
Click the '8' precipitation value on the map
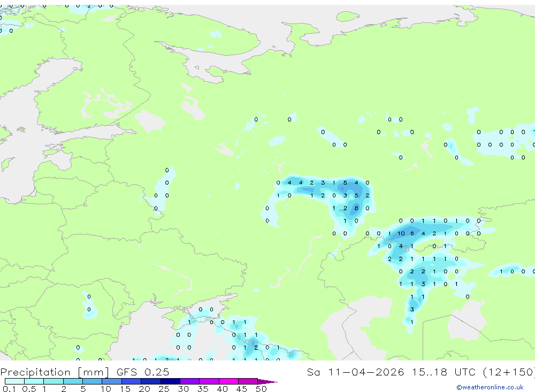coord(356,208)
